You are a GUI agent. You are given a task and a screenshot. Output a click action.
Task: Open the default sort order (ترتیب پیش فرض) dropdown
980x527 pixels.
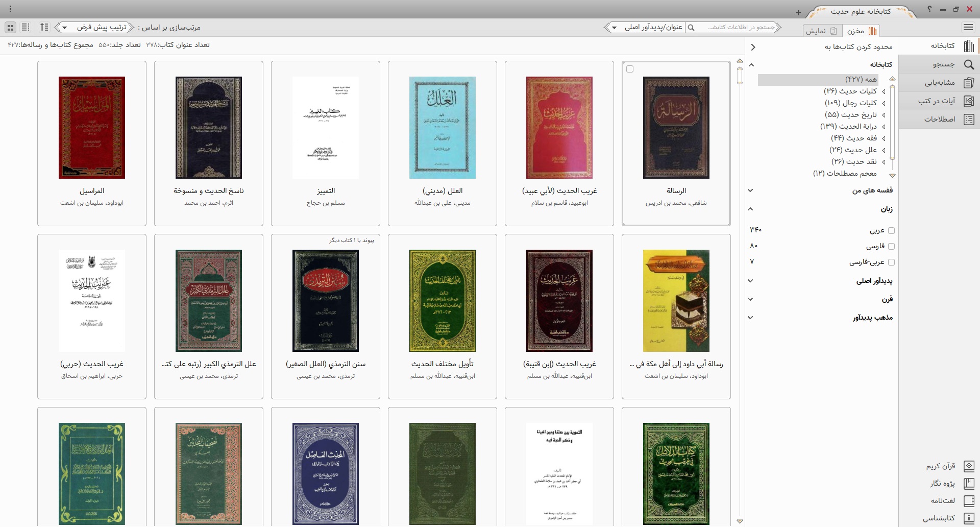click(94, 28)
